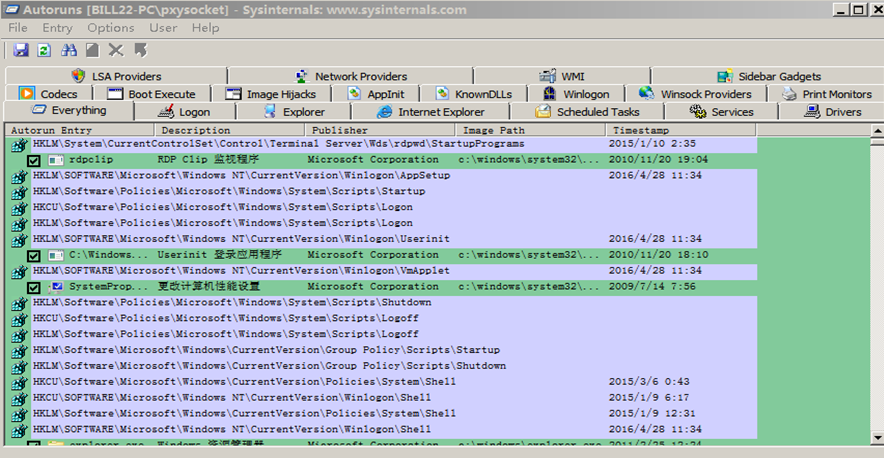This screenshot has width=884, height=458.
Task: Click registry icon of Terminal Server StartupPrograms row
Action: click(x=19, y=144)
